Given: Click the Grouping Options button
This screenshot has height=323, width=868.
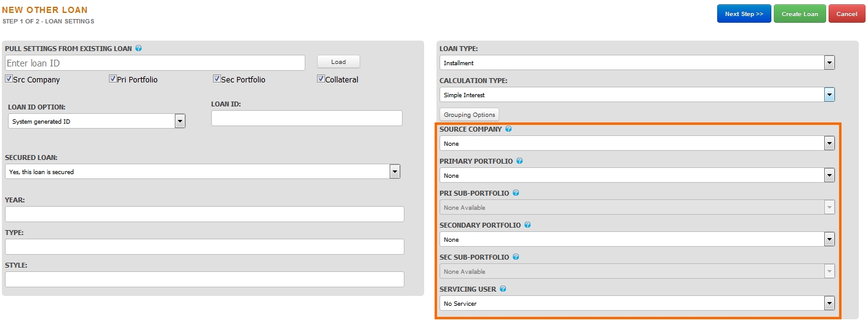Looking at the screenshot, I should click(469, 114).
